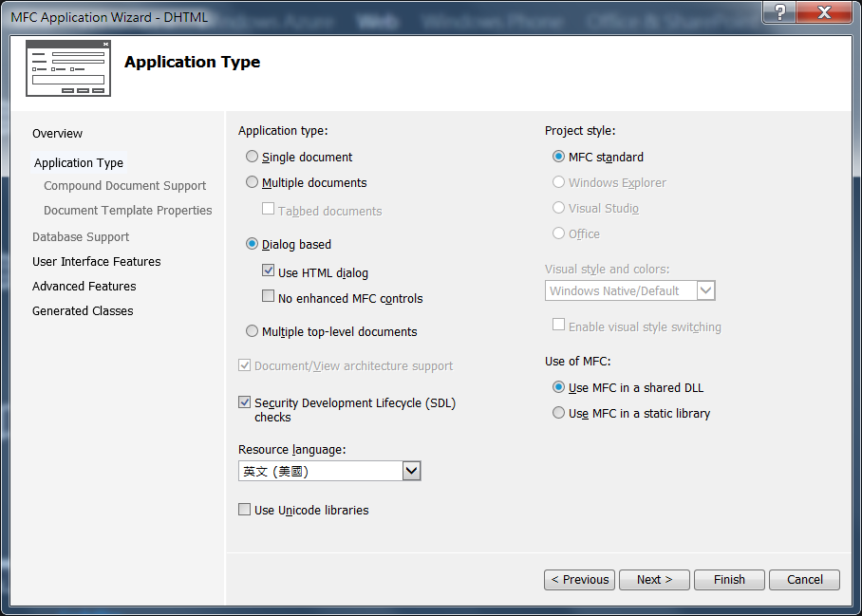Click the Application Type dialog illustration icon
The width and height of the screenshot is (862, 616).
pyautogui.click(x=68, y=68)
